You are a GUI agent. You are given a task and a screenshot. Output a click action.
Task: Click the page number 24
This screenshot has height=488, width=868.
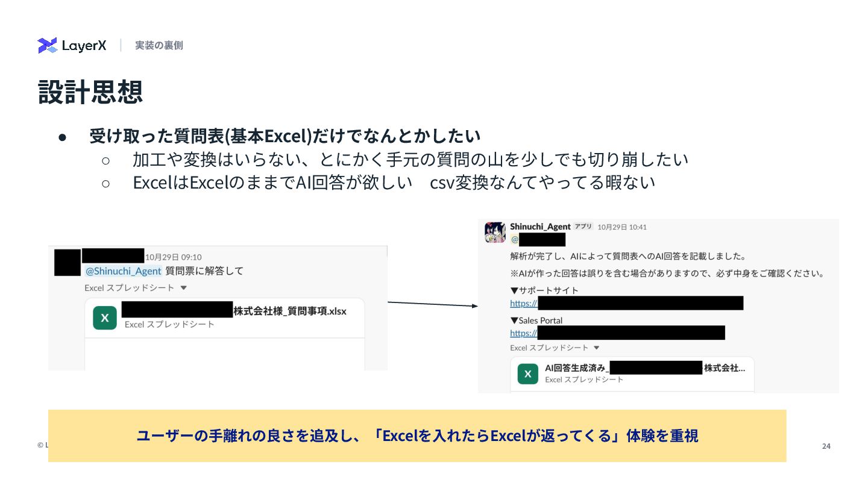826,446
